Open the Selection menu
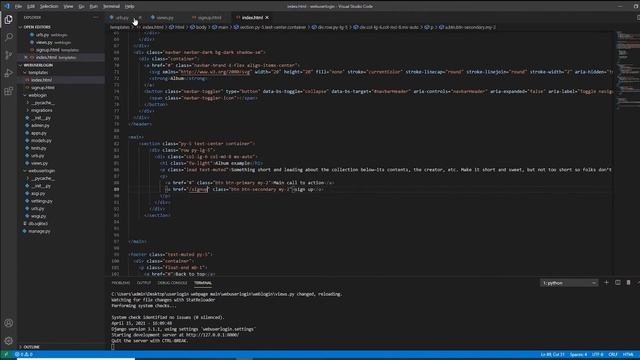This screenshot has height=360, width=640. pyautogui.click(x=49, y=6)
